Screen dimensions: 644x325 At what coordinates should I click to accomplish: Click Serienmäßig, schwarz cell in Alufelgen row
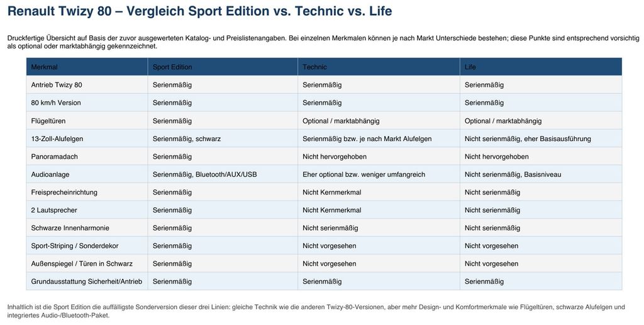(187, 139)
